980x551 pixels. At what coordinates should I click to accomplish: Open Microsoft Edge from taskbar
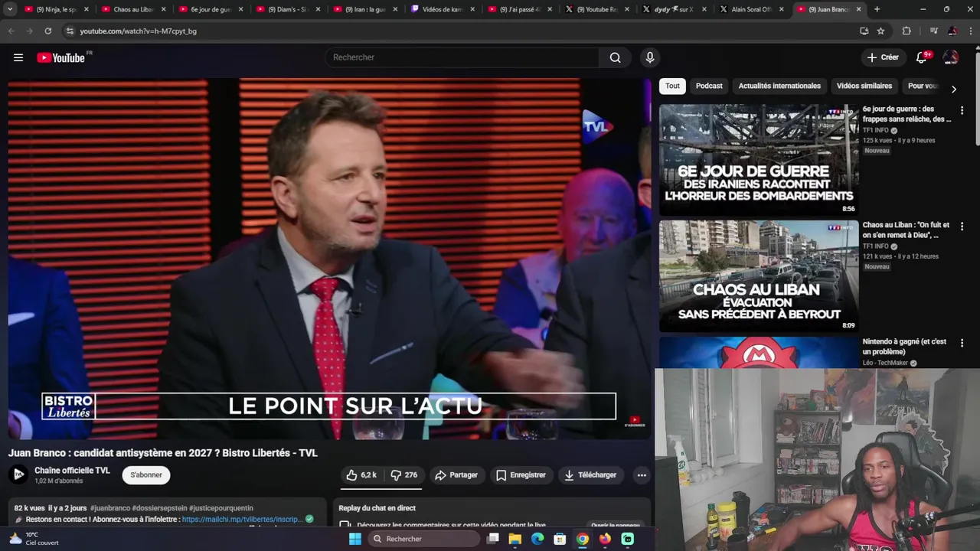537,539
